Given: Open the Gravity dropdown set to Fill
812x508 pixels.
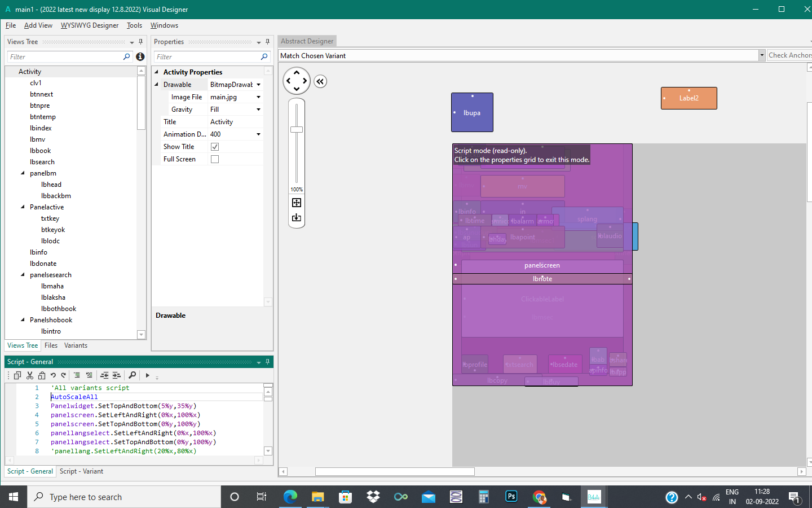Looking at the screenshot, I should click(258, 110).
